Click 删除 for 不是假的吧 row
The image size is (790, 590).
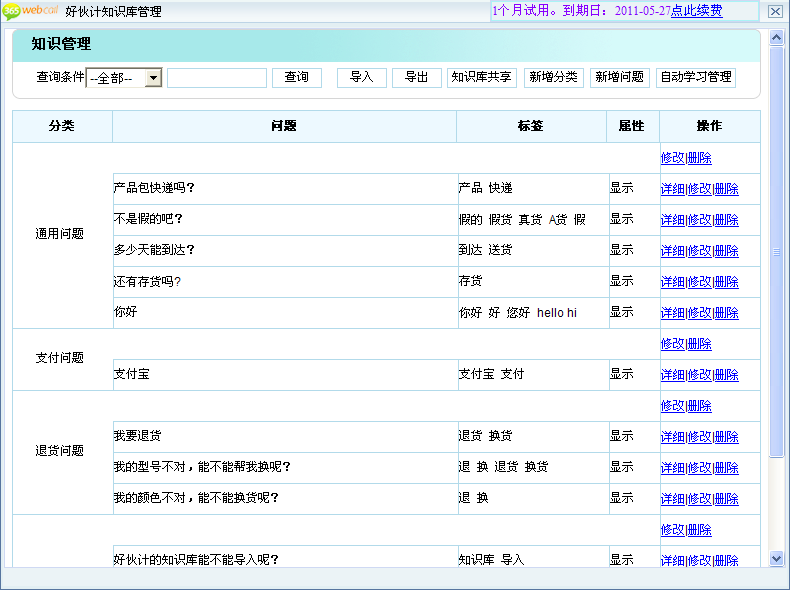(x=727, y=220)
